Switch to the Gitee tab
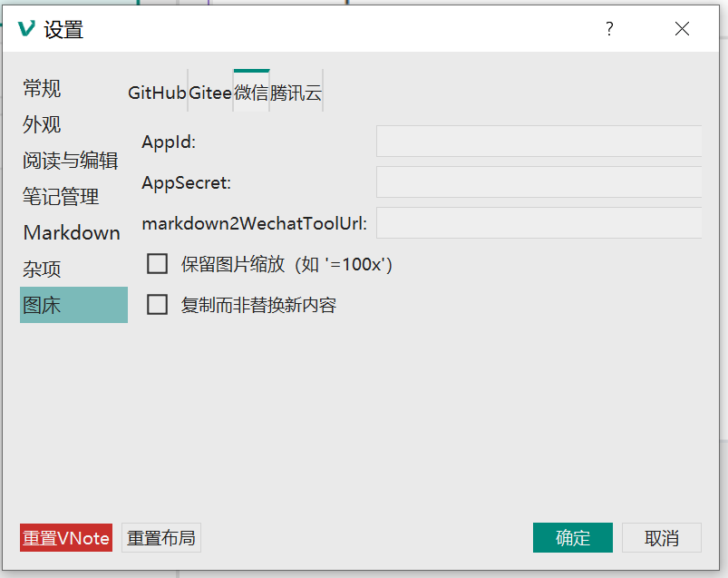The image size is (728, 578). tap(210, 93)
